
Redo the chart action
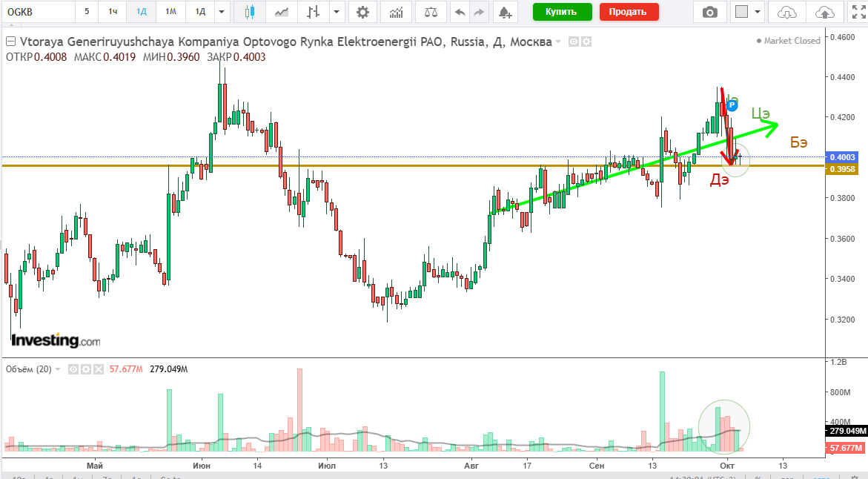(x=479, y=12)
